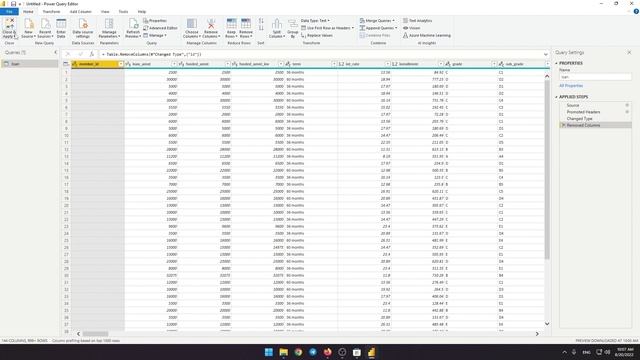Viewport: 640px width, 360px height.
Task: Click Remove Columns
Action: click(211, 28)
